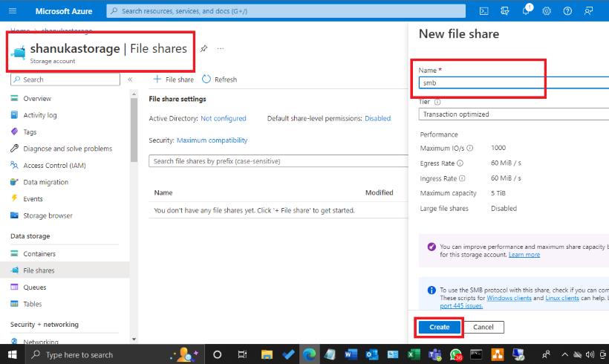This screenshot has height=364, width=609.
Task: Open the help question mark icon
Action: pyautogui.click(x=567, y=11)
